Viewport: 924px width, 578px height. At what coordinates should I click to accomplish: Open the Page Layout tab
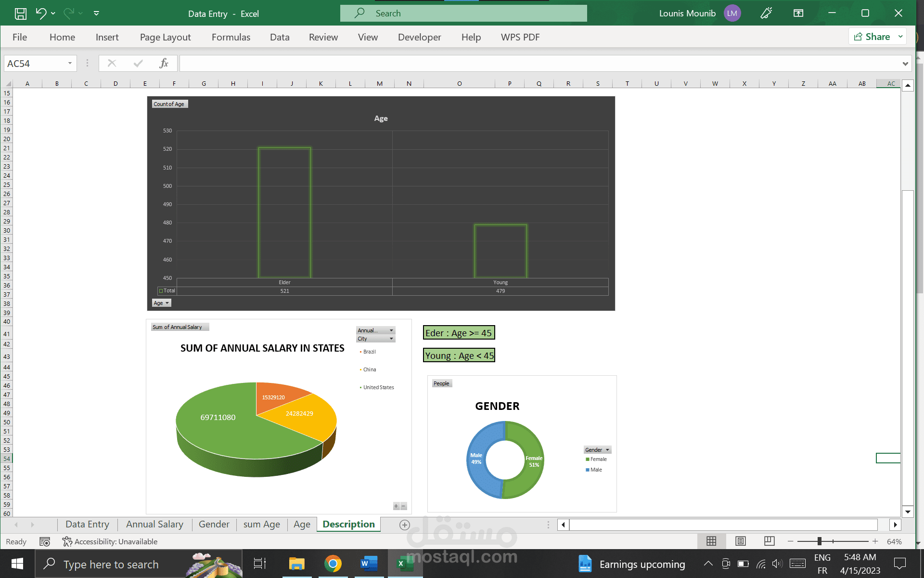(x=165, y=37)
